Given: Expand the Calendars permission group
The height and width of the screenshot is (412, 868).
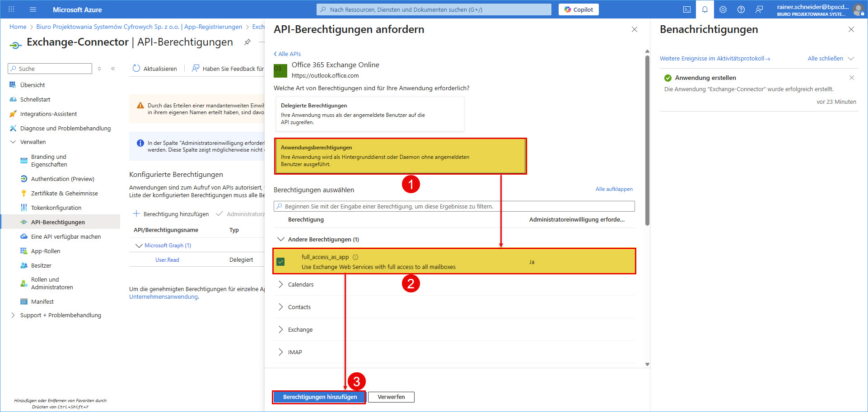Looking at the screenshot, I should (x=281, y=284).
